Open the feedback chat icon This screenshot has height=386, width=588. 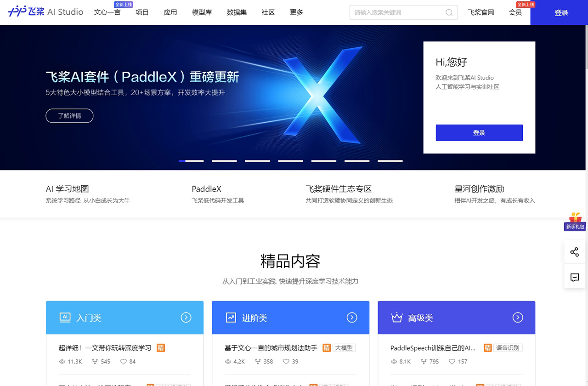(x=574, y=278)
